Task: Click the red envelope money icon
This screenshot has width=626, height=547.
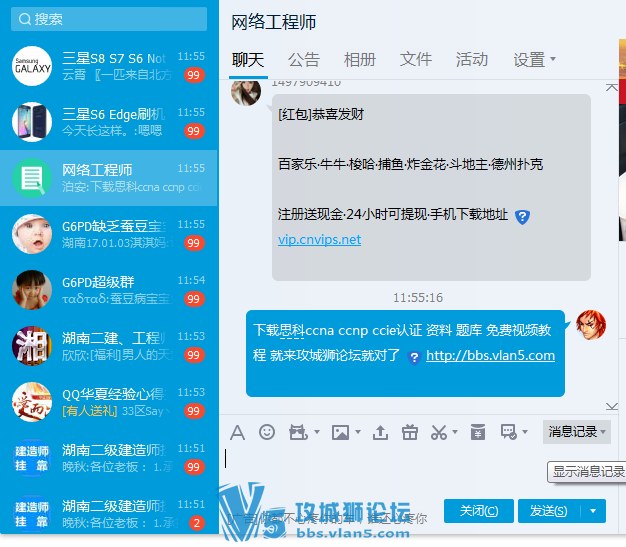Action: tap(478, 432)
